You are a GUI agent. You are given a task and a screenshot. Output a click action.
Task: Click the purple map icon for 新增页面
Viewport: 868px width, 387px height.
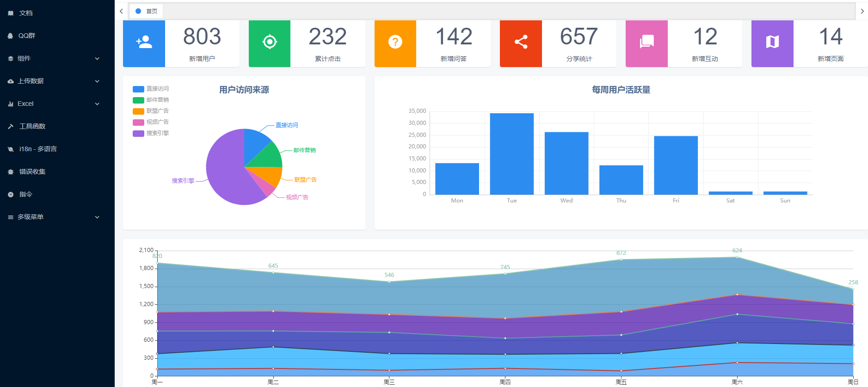pyautogui.click(x=772, y=43)
